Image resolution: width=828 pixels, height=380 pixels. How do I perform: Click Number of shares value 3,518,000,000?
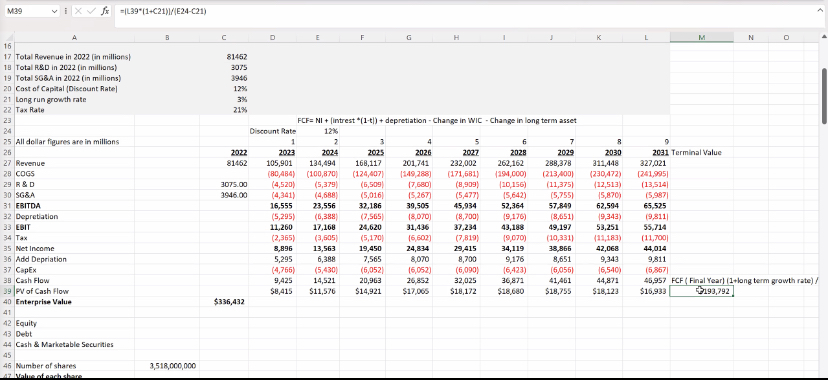pos(167,366)
